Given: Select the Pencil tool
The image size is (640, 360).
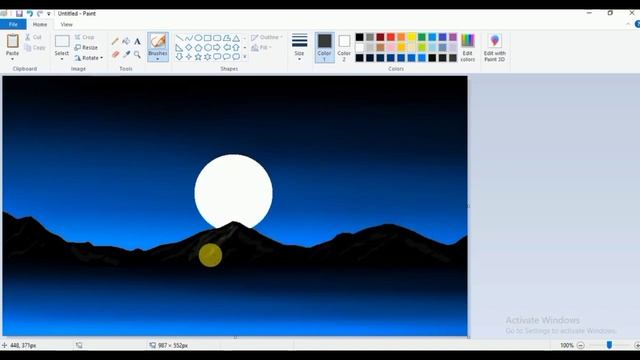Looking at the screenshot, I should click(x=115, y=41).
